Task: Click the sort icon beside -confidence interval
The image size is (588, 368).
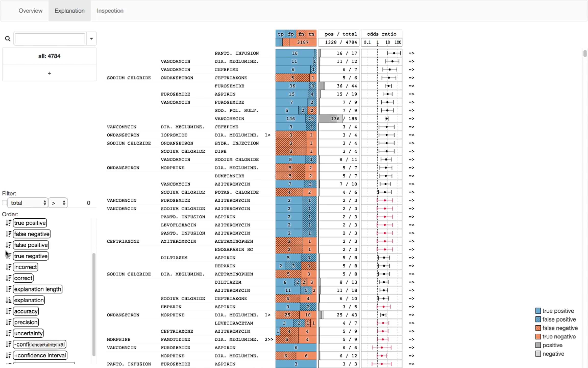Action: point(8,344)
